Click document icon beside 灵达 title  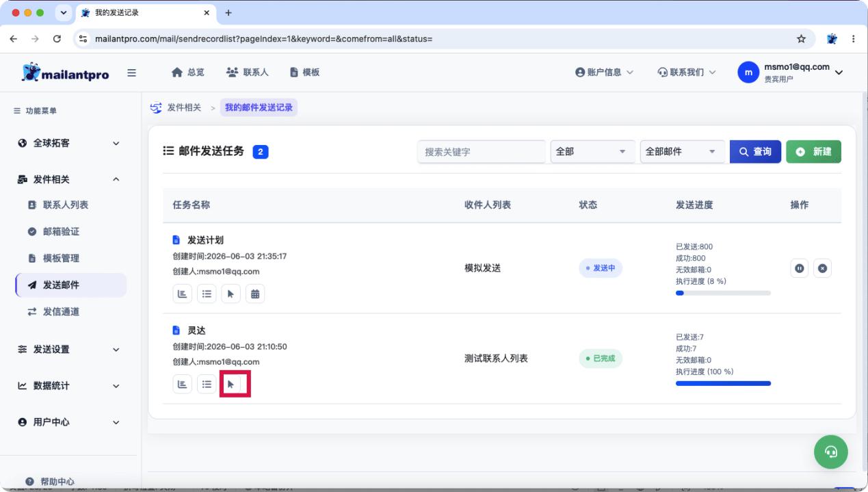[x=176, y=331]
